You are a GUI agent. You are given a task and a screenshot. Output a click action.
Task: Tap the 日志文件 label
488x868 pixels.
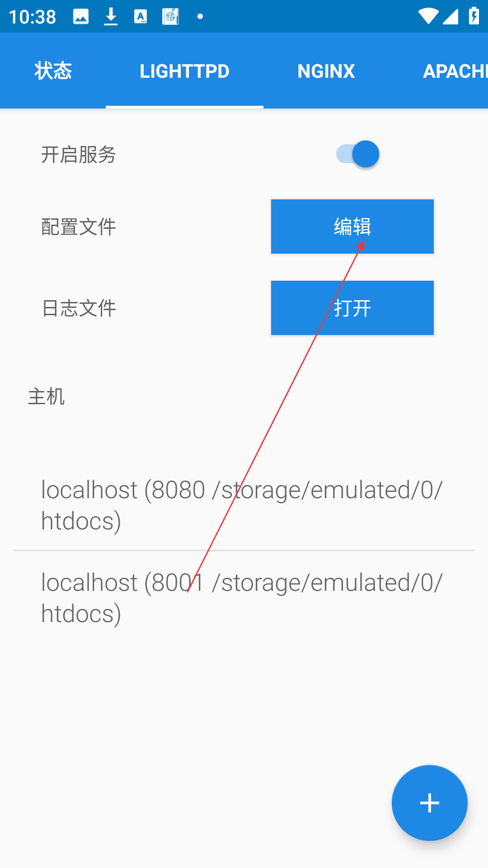click(79, 308)
